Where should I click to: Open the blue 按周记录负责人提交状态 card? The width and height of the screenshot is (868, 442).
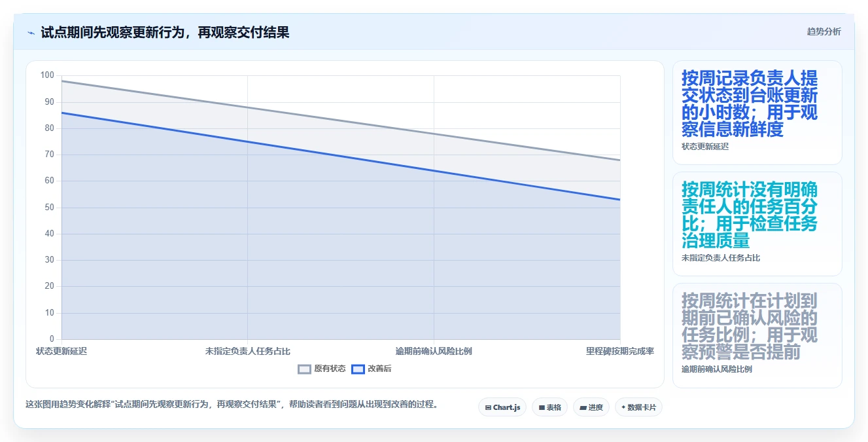tap(757, 113)
